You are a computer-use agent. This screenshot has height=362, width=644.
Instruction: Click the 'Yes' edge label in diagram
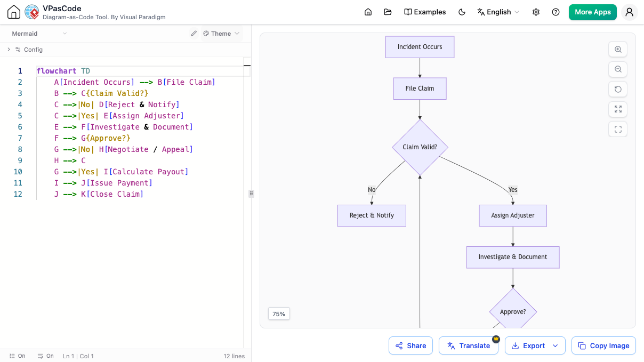513,190
